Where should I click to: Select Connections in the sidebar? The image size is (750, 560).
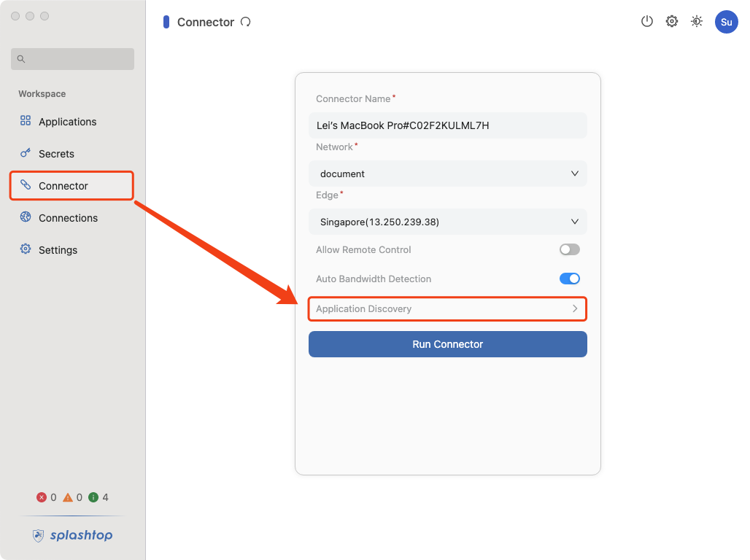click(68, 218)
